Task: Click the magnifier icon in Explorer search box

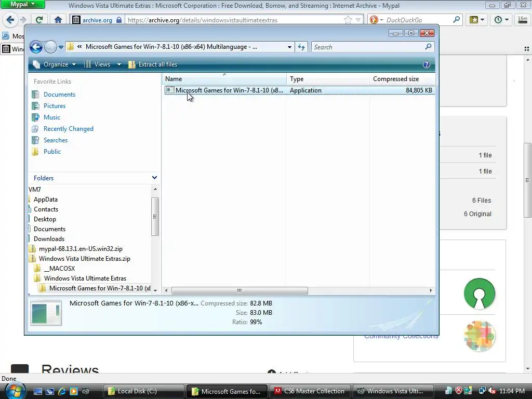Action: tap(428, 46)
